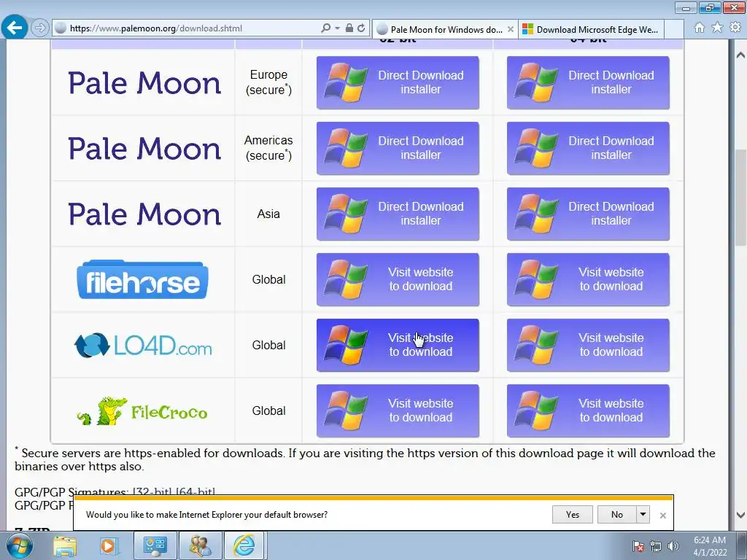Click the vertical scrollbar thumb
This screenshot has height=560, width=747.
740,198
